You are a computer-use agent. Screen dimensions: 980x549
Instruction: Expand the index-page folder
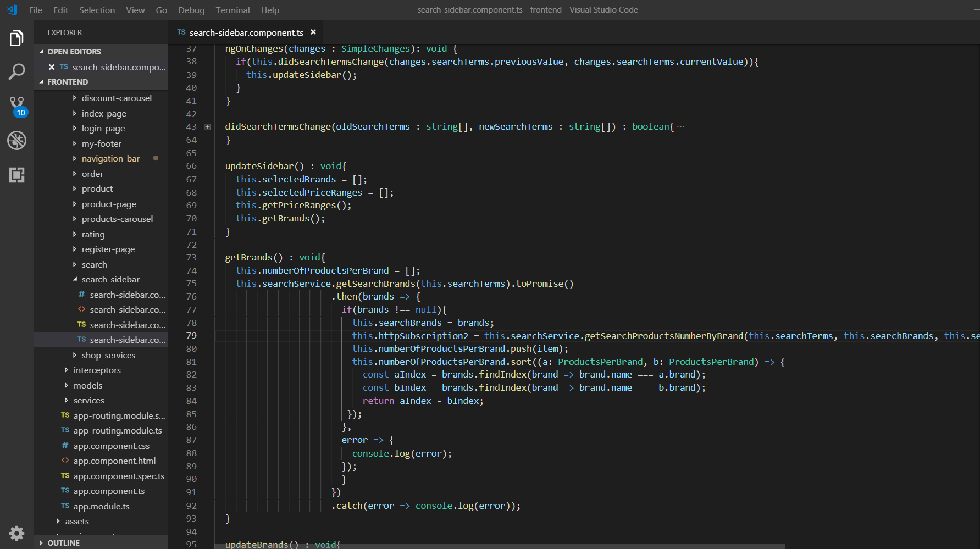[x=104, y=113]
